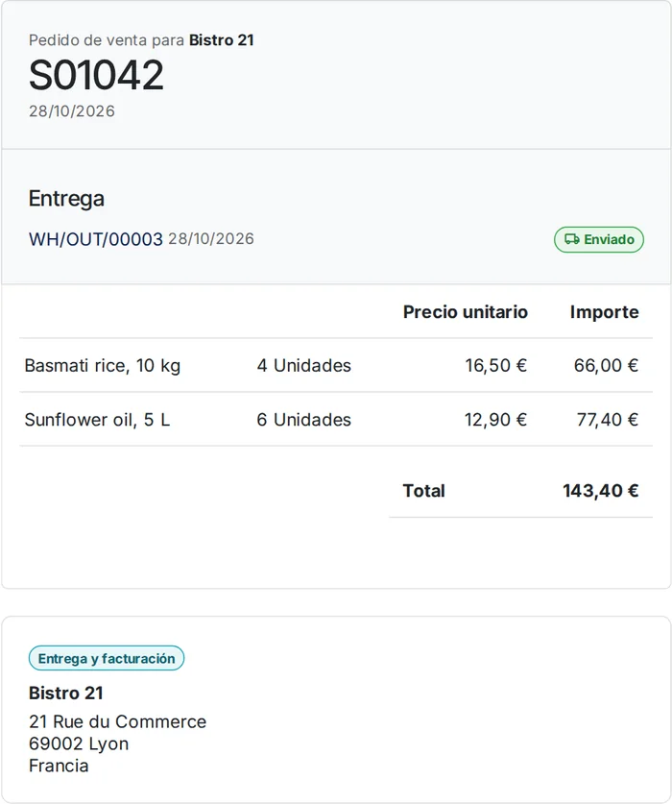Click the 6 Unidades quantity cell
The height and width of the screenshot is (804, 672).
tap(304, 420)
